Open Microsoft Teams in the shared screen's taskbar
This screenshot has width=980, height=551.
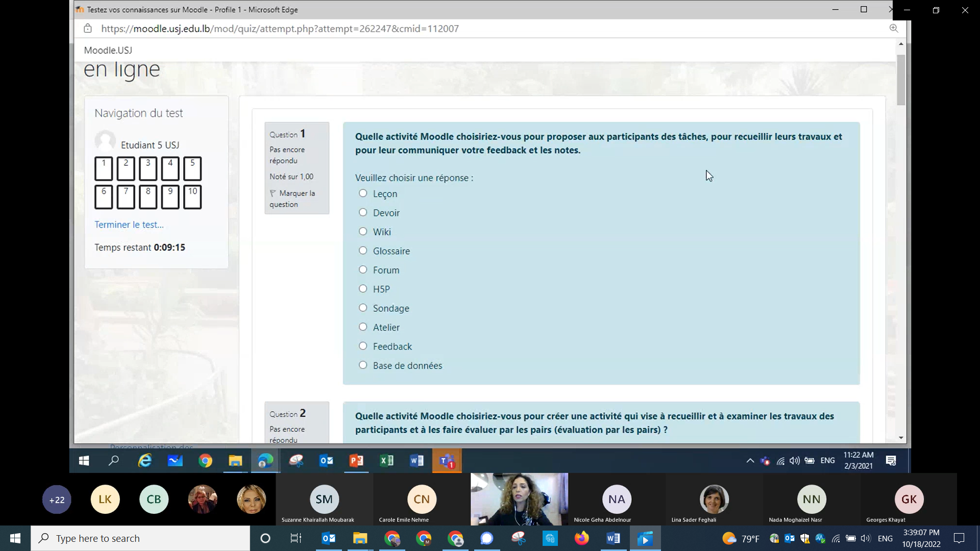(447, 461)
